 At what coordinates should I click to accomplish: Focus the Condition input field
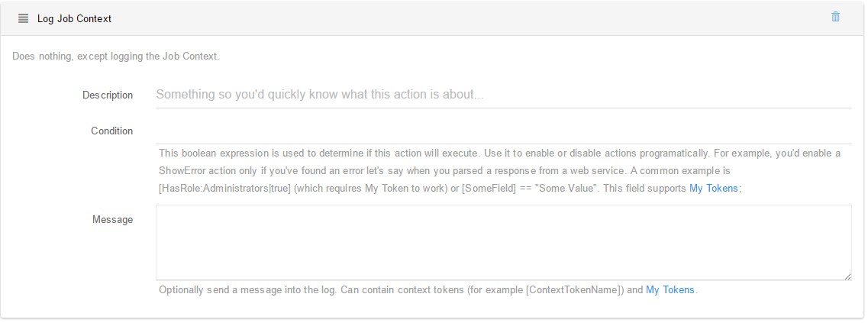(503, 132)
